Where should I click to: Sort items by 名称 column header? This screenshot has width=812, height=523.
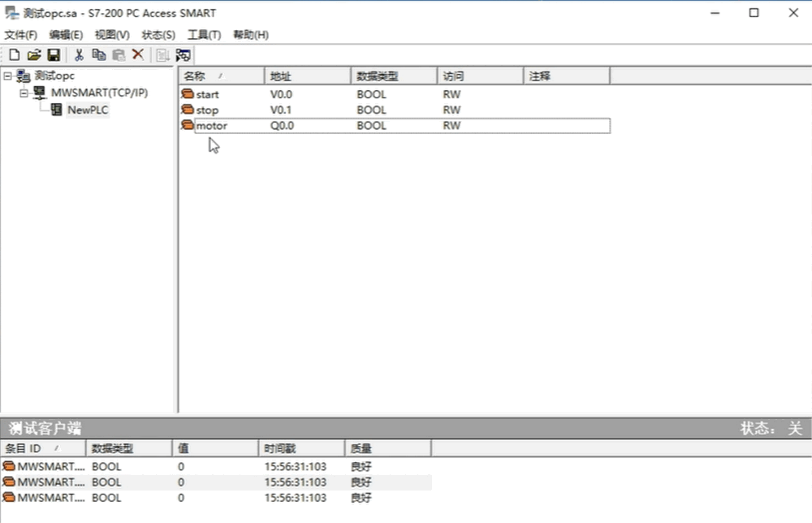click(221, 76)
